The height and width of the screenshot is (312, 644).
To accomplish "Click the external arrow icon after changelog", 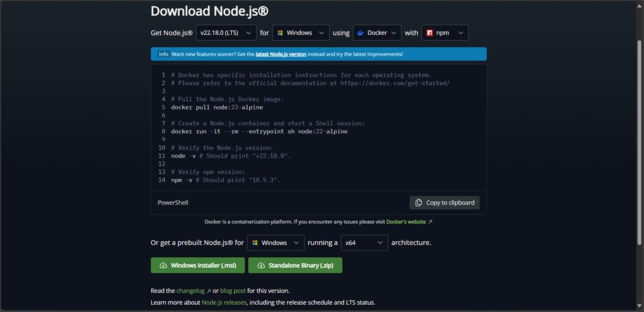I will coord(209,291).
